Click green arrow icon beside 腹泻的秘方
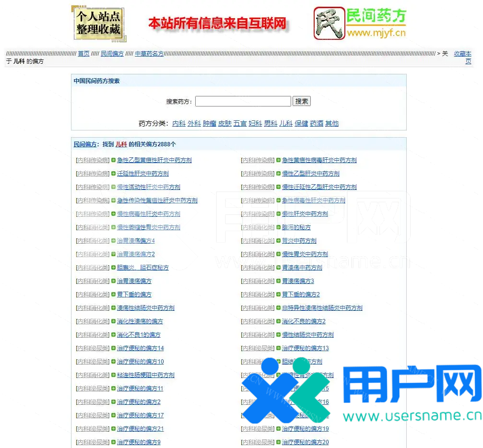 point(278,227)
